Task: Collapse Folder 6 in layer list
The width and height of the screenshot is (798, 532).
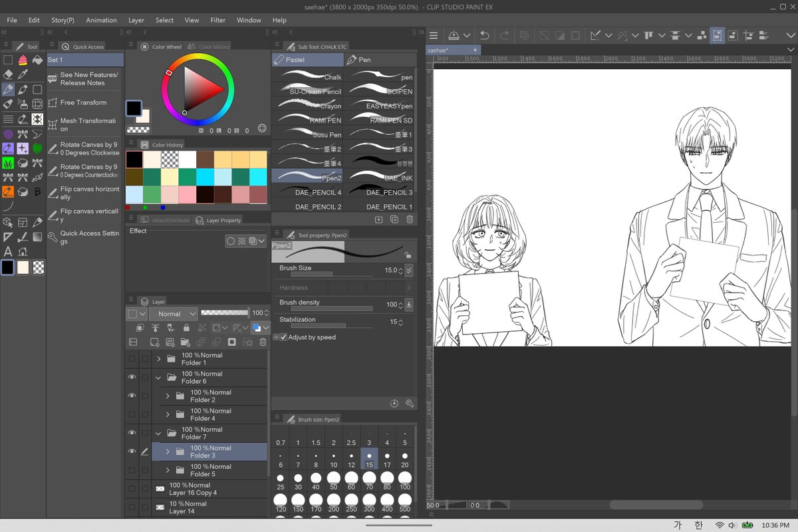Action: pyautogui.click(x=158, y=377)
